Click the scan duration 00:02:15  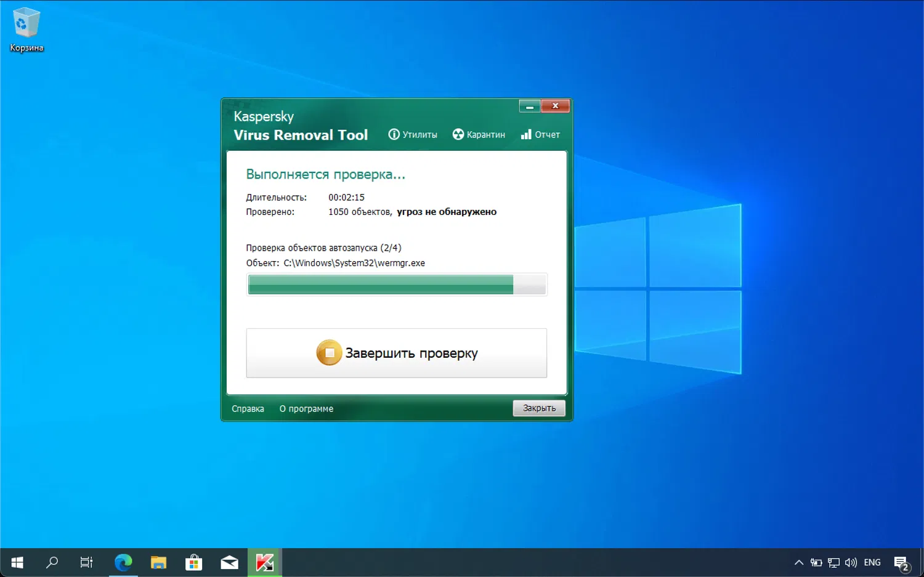346,198
